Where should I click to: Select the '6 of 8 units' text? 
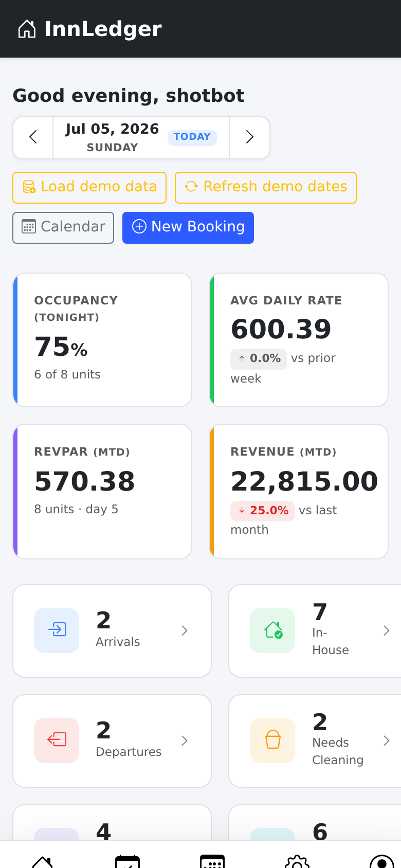(67, 374)
